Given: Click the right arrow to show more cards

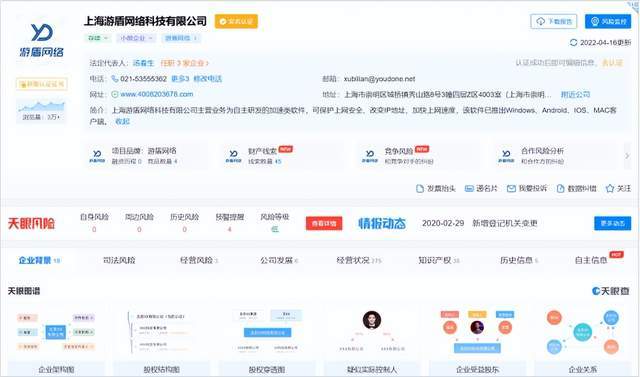Looking at the screenshot, I should click(x=627, y=155).
